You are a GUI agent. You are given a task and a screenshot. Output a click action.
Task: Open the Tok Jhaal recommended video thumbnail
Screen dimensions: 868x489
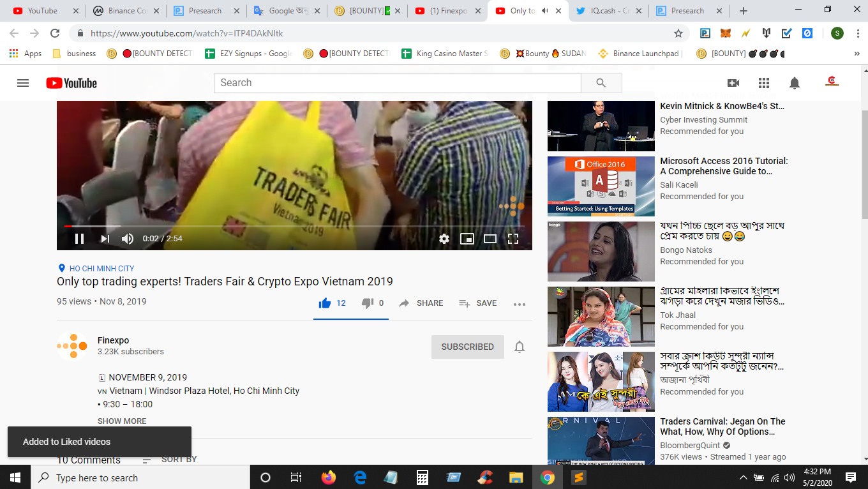pos(601,317)
